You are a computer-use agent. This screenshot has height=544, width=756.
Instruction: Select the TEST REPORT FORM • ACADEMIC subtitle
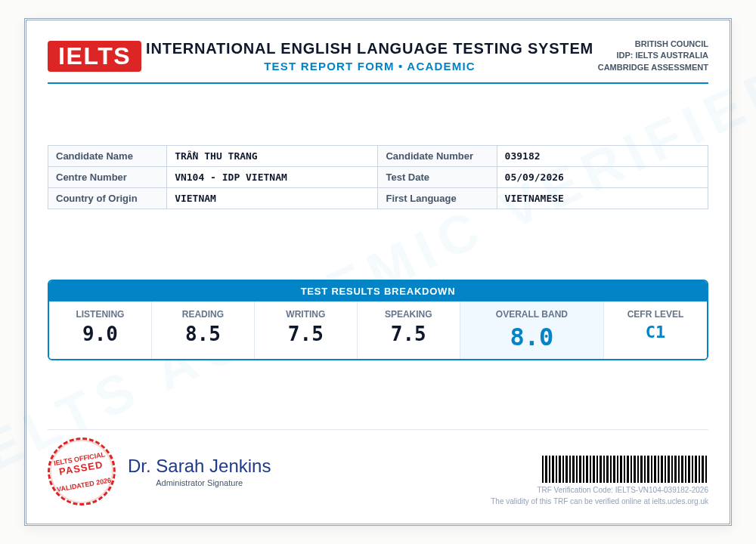370,66
